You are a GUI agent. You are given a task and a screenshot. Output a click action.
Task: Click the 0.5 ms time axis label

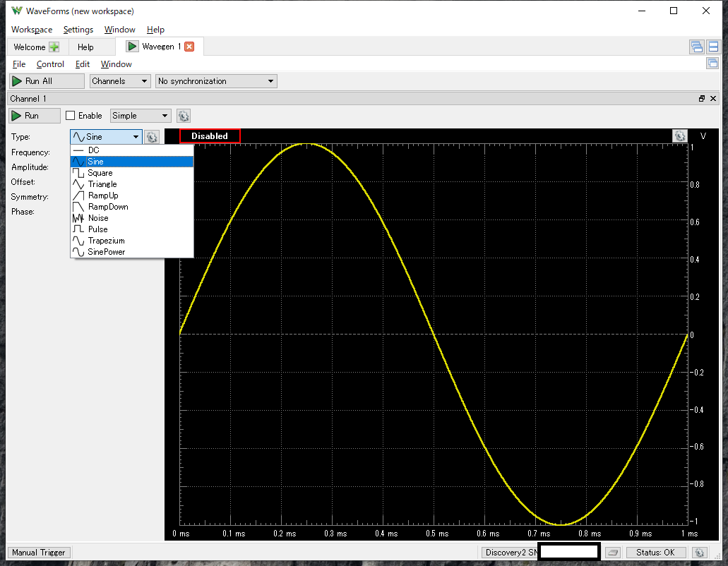pyautogui.click(x=437, y=534)
